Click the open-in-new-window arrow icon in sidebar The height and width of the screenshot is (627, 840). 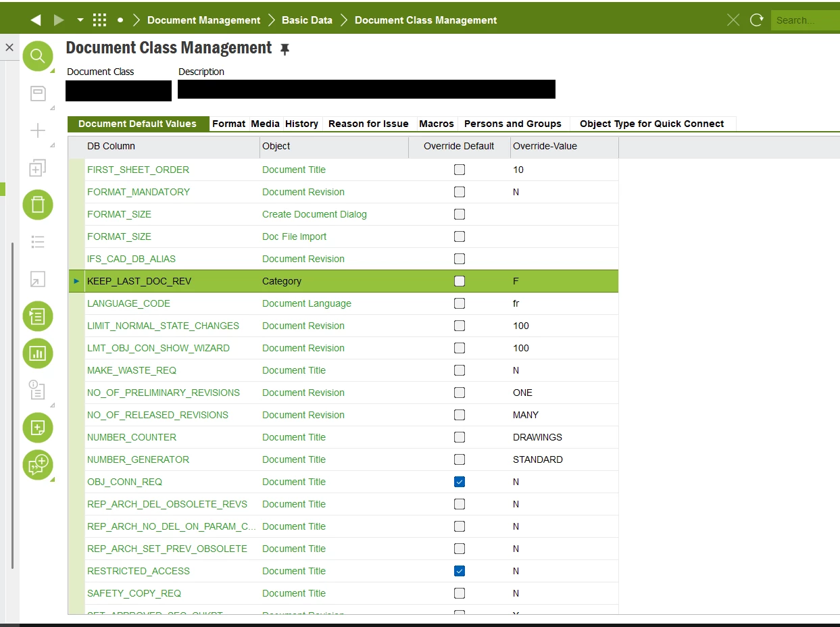click(x=38, y=279)
